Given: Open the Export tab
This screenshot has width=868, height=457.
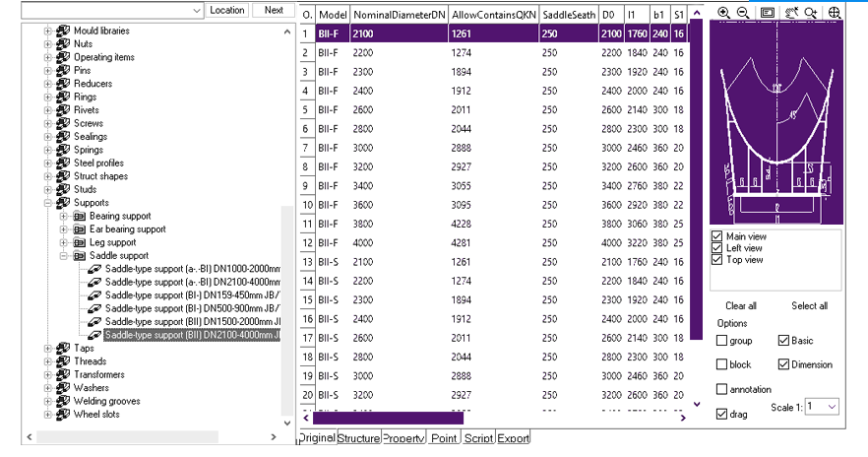Looking at the screenshot, I should click(x=513, y=438).
